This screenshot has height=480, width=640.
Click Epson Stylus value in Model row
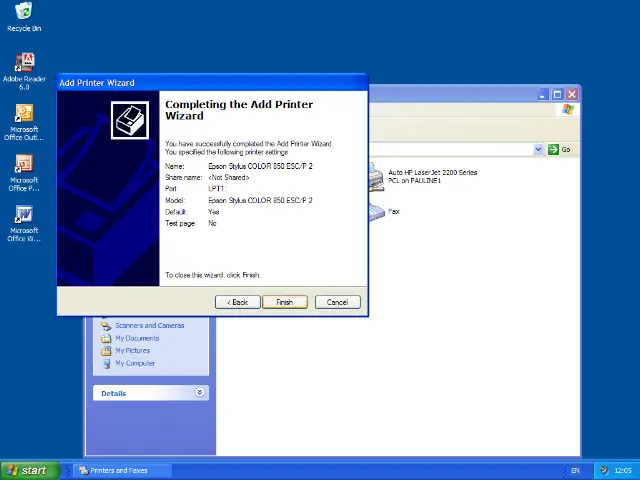click(x=260, y=200)
